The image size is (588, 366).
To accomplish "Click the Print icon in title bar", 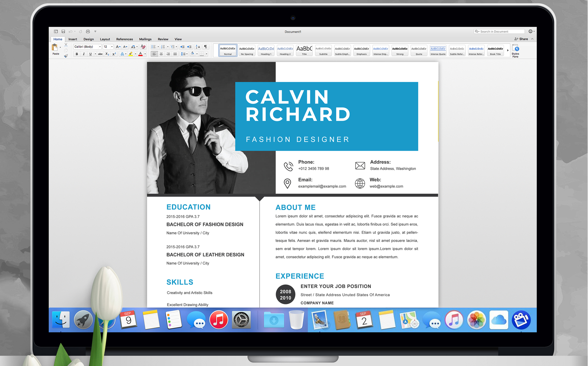I will 88,31.
